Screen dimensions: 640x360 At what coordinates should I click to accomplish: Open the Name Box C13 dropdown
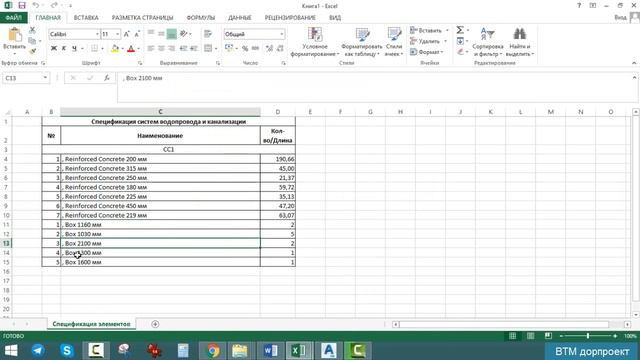[45, 78]
